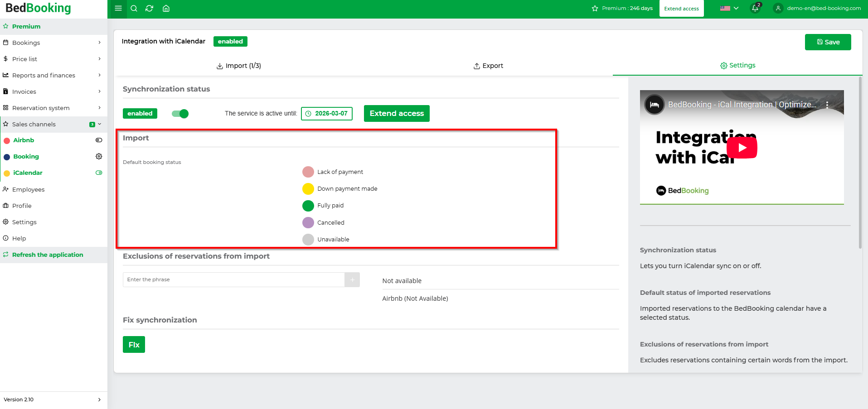
Task: Open Booking channel gear icon
Action: click(99, 156)
